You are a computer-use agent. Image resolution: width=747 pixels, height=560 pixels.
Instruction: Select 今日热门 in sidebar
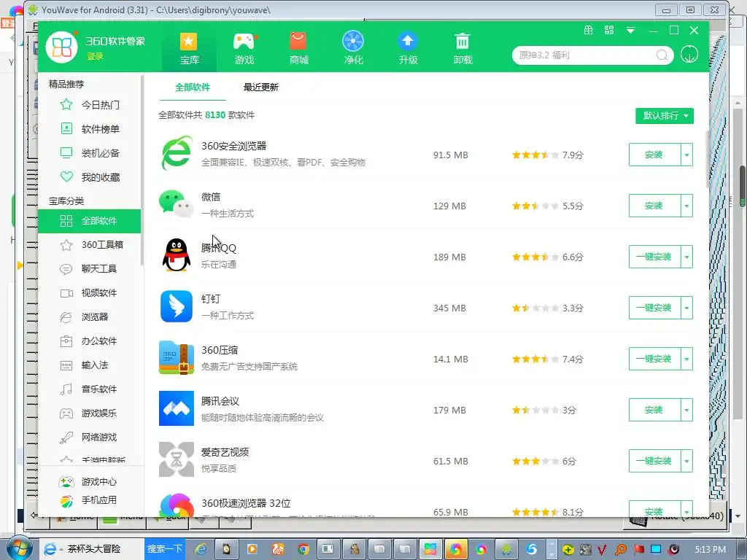click(90, 105)
